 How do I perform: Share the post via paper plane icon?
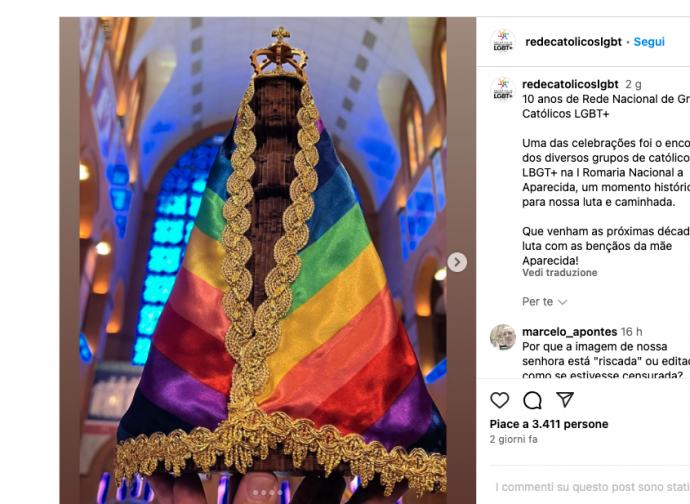(x=565, y=399)
